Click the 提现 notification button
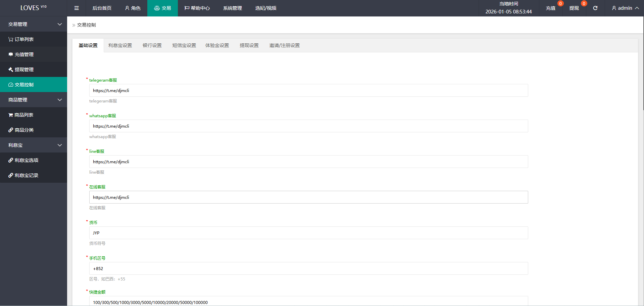The image size is (644, 306). point(574,8)
